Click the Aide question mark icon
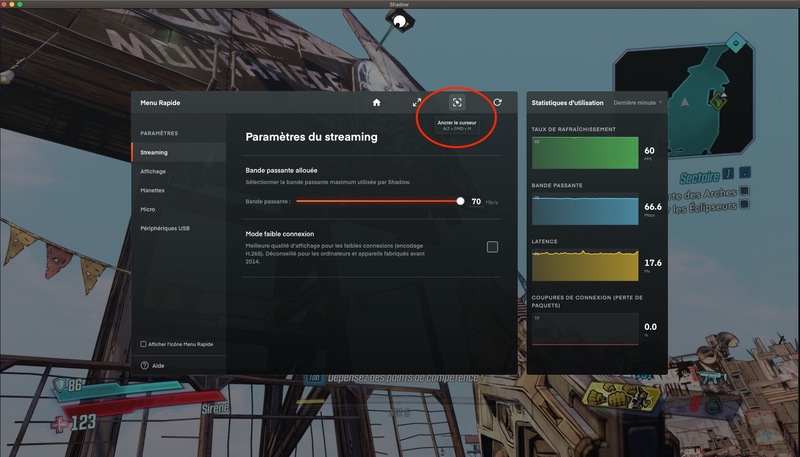This screenshot has height=457, width=800. pos(144,365)
